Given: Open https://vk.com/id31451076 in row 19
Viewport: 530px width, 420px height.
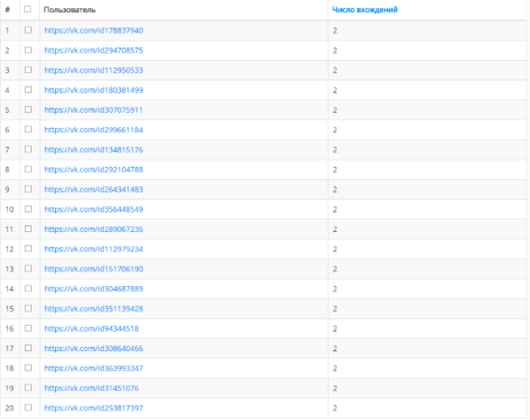Looking at the screenshot, I should coord(92,388).
